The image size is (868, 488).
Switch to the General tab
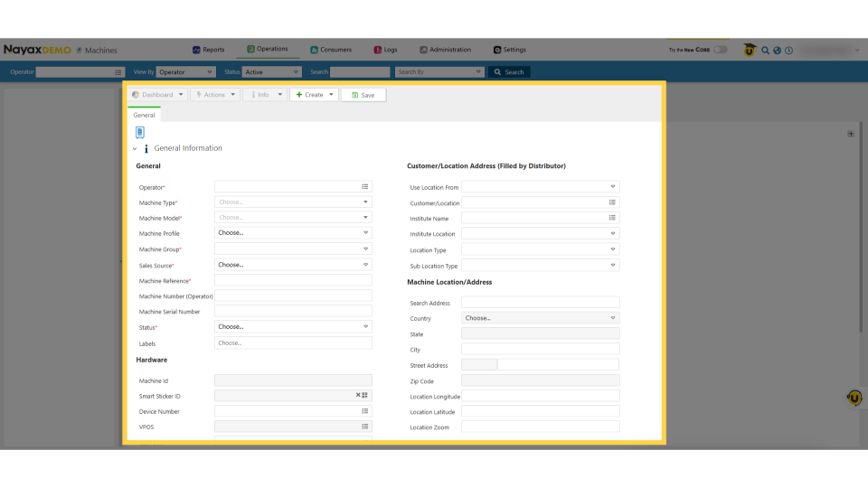[144, 116]
